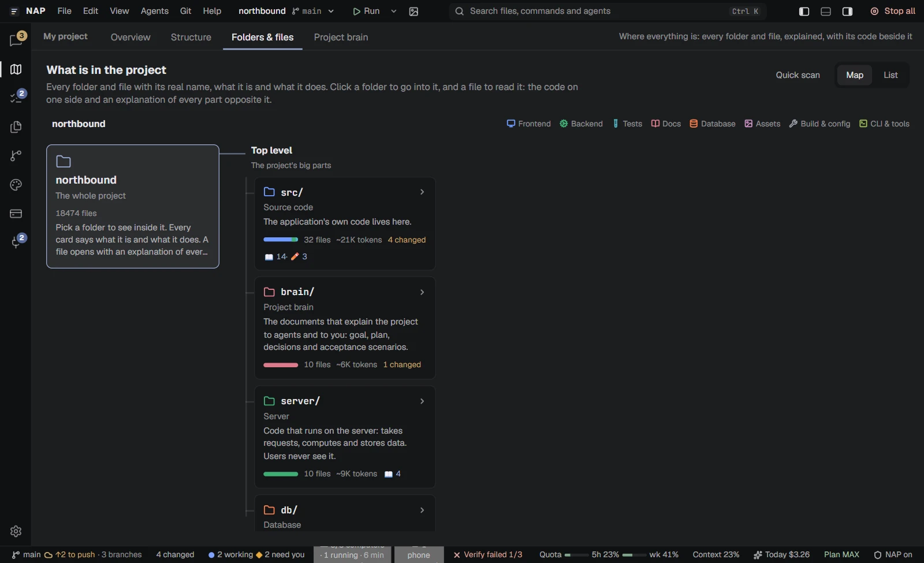This screenshot has width=924, height=563.
Task: Filter by Assets category
Action: [x=762, y=124]
